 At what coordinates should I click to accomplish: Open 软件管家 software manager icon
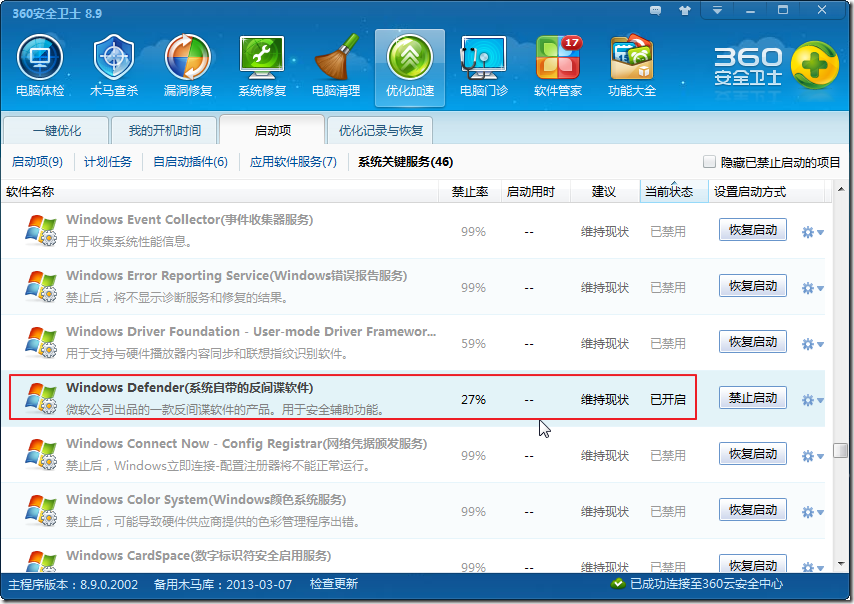point(558,66)
